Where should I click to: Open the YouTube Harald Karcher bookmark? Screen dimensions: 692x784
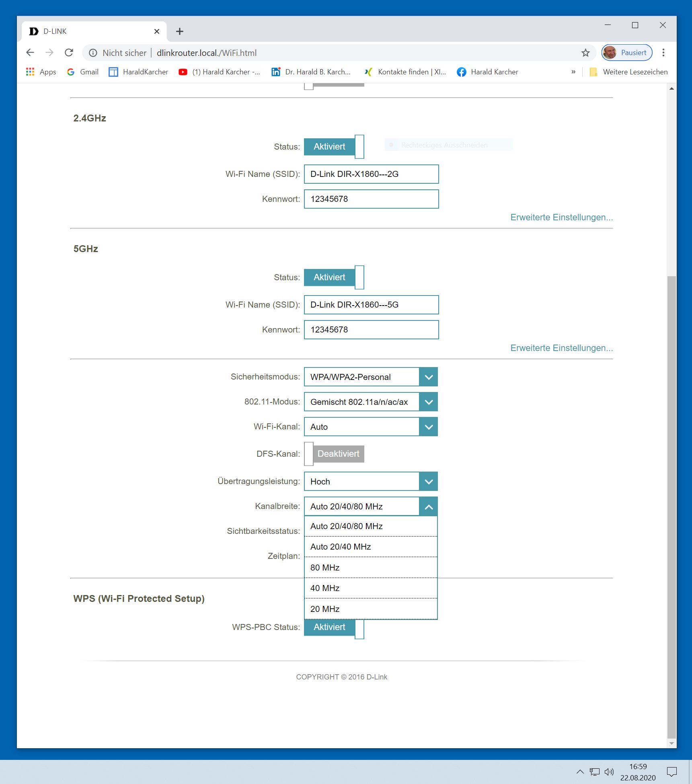pyautogui.click(x=220, y=72)
